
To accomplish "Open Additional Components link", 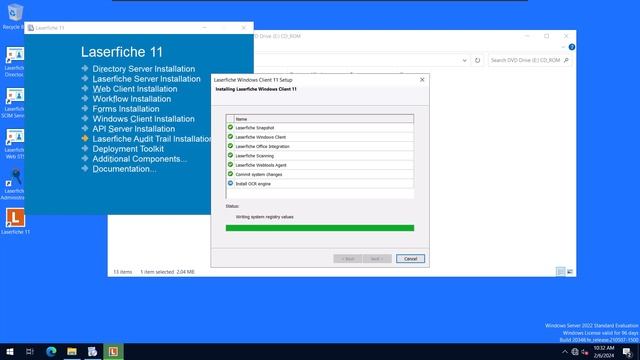I will click(140, 159).
